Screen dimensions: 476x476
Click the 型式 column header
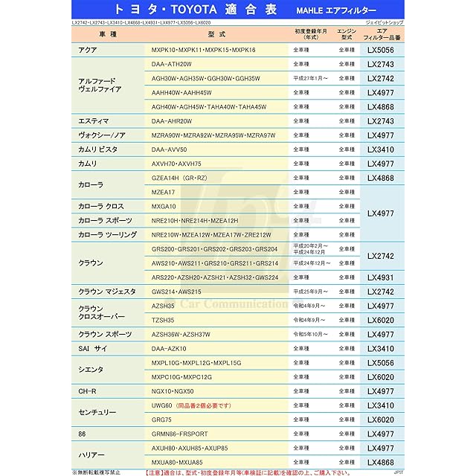(x=216, y=34)
